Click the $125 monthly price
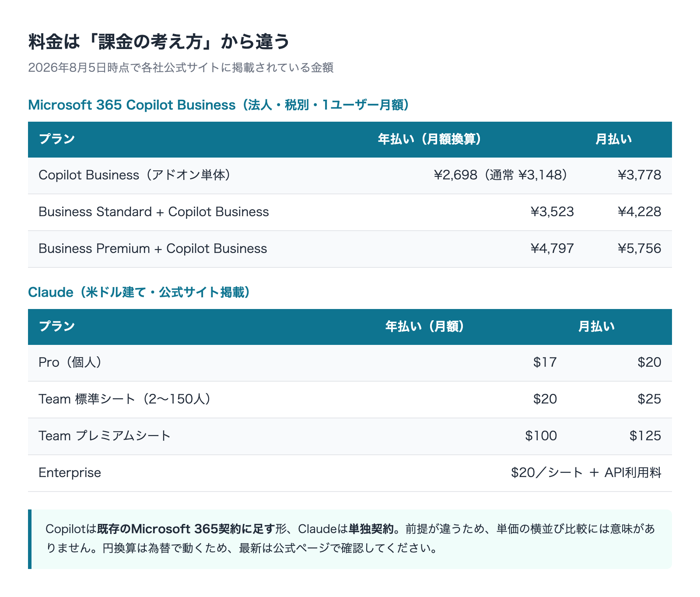 point(645,436)
